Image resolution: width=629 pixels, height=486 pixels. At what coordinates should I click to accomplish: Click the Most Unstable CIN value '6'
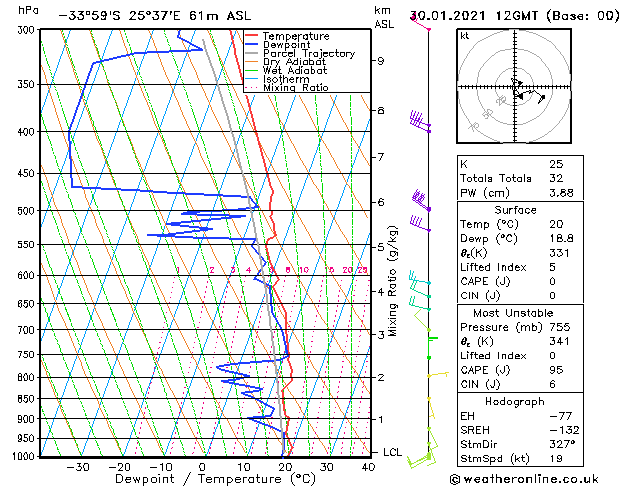553,384
